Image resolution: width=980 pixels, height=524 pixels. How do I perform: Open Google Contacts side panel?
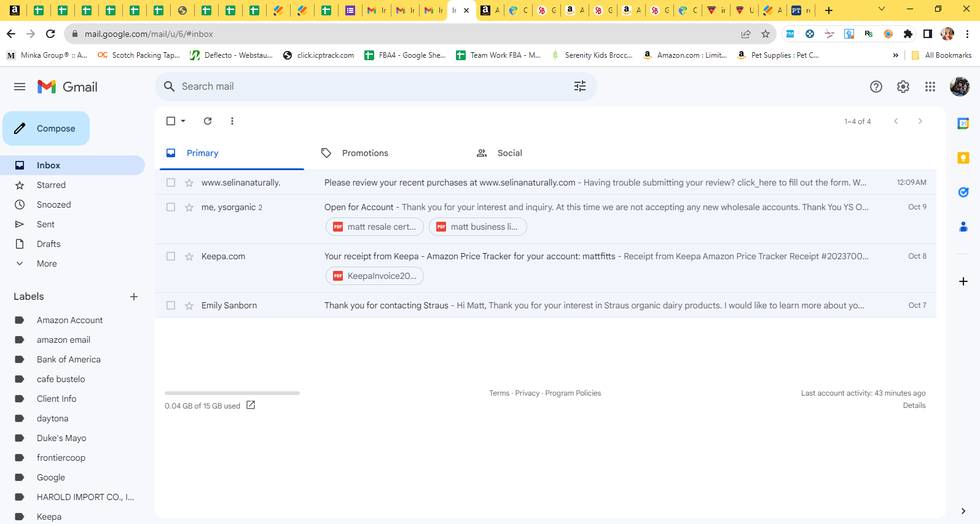[x=963, y=227]
